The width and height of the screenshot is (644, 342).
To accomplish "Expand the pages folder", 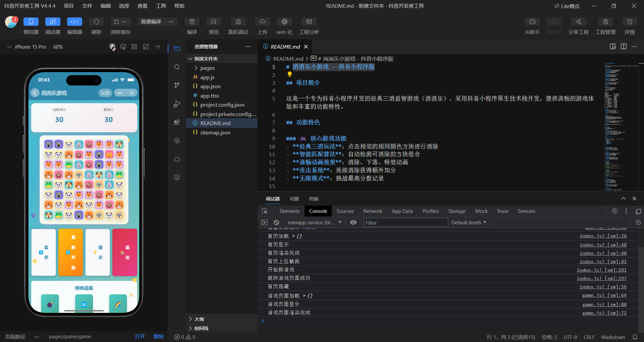I will (221, 68).
